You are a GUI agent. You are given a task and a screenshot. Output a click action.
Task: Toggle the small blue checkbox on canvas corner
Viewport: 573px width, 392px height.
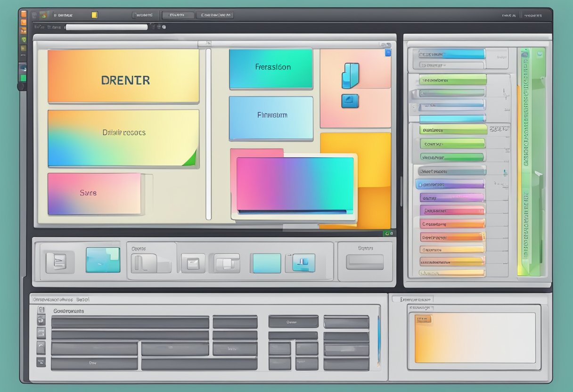388,53
